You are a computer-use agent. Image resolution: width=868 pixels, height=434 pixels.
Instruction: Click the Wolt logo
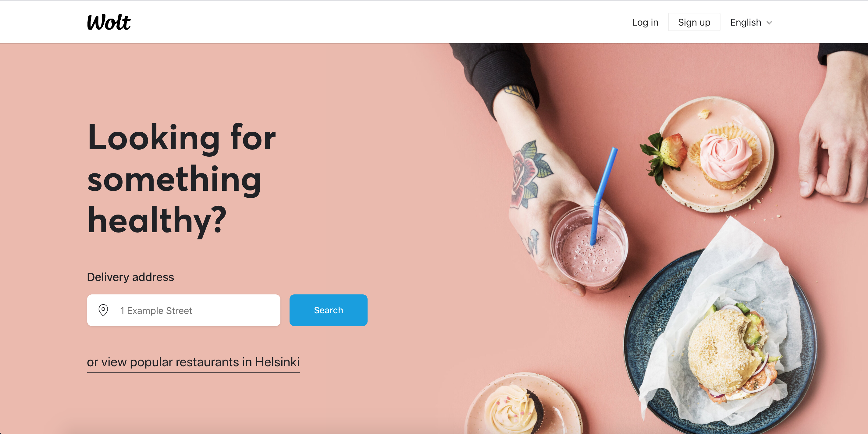108,22
